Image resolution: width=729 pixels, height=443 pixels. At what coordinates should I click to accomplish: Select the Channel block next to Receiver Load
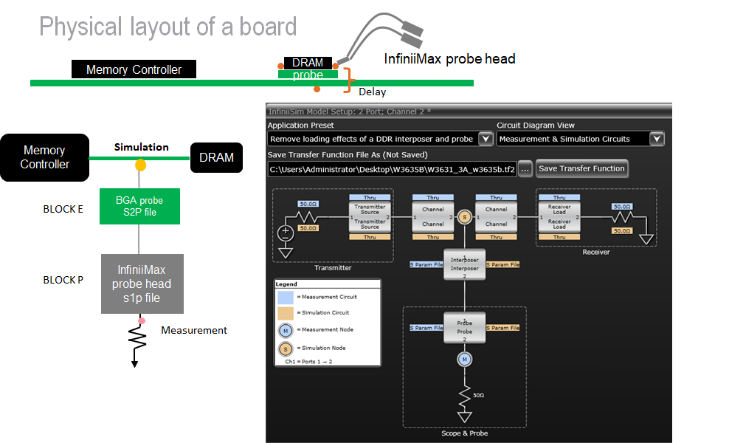496,217
